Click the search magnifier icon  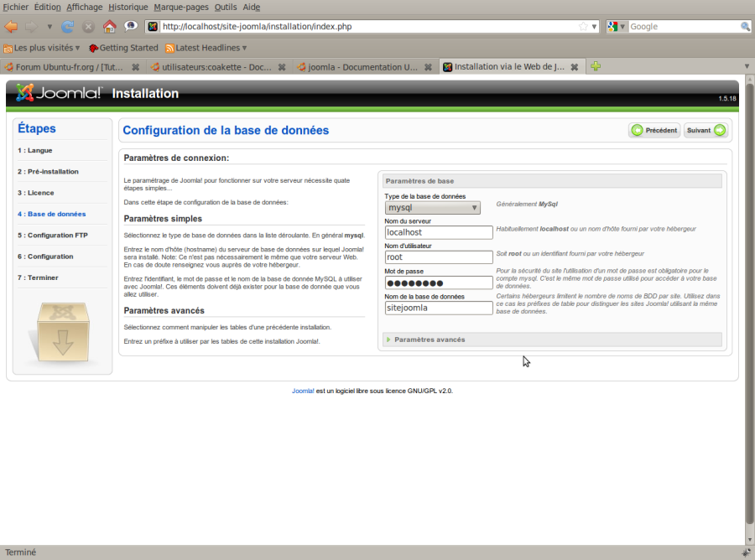(x=745, y=27)
